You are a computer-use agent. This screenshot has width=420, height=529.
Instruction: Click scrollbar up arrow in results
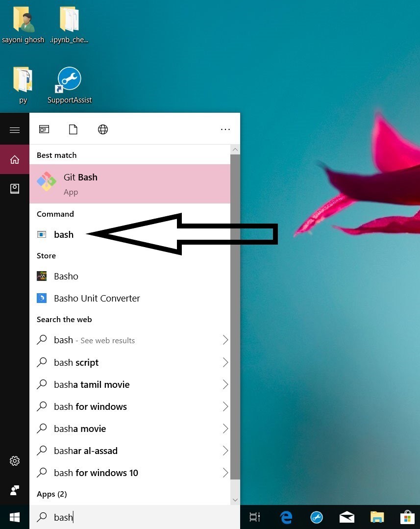[235, 150]
